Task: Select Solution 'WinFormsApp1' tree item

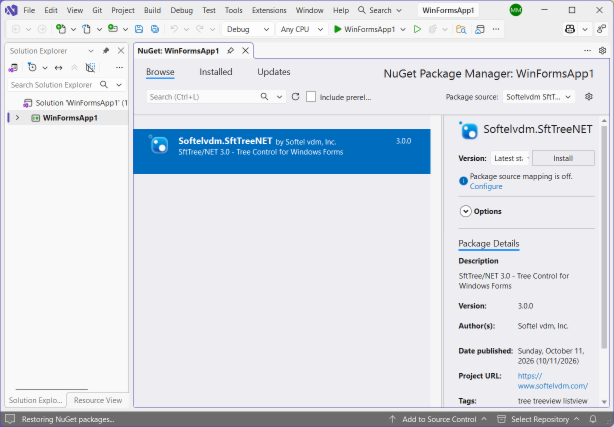Action: pos(75,103)
